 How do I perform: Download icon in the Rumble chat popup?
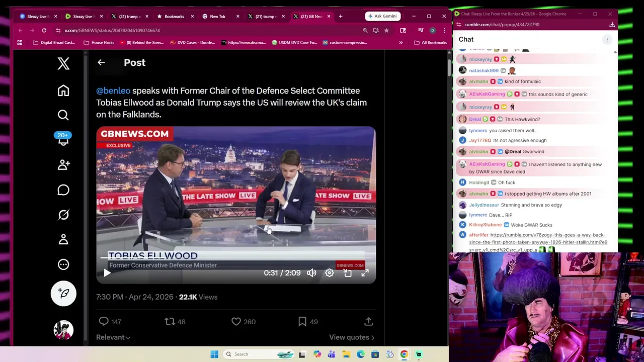(x=612, y=24)
